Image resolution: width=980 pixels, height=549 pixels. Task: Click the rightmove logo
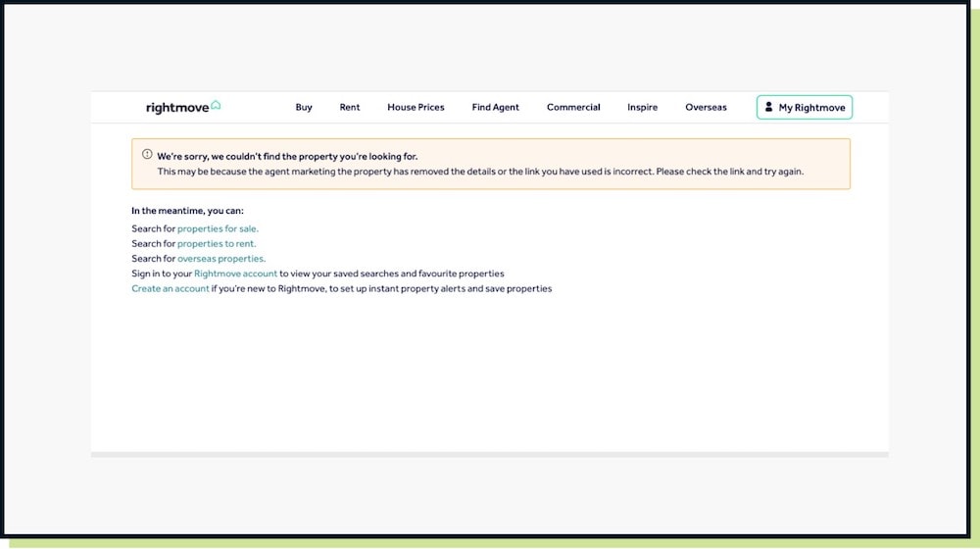tap(183, 107)
